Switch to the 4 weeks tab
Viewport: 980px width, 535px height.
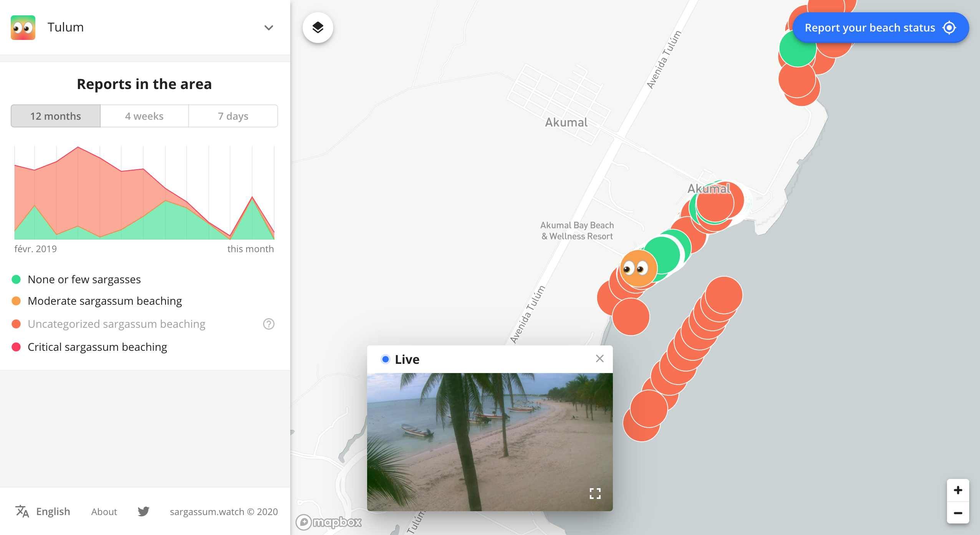click(144, 116)
